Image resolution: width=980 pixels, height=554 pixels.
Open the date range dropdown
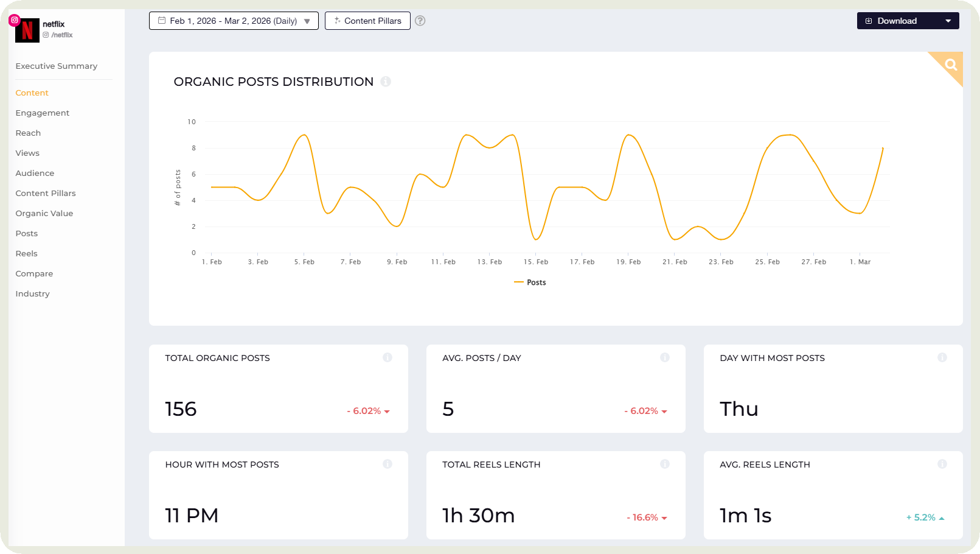(234, 21)
